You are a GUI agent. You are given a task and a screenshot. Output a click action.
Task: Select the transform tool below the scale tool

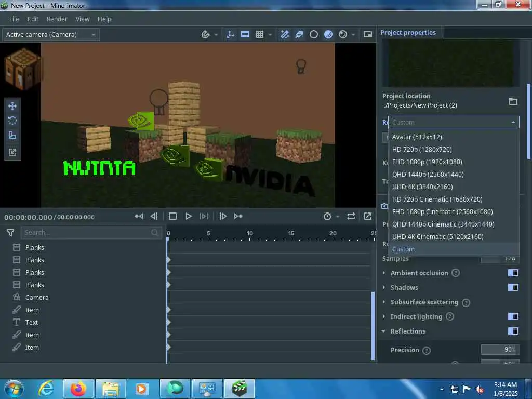(12, 152)
